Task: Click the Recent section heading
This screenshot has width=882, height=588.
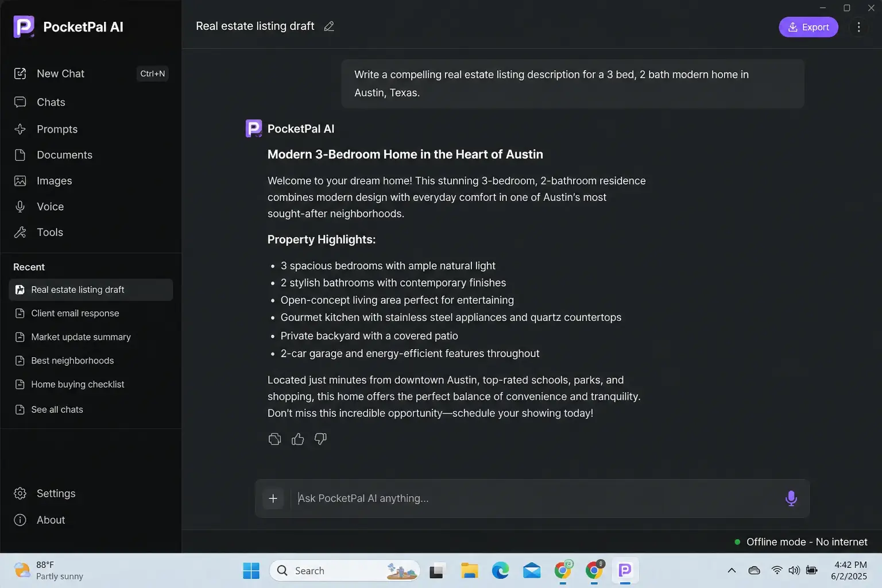Action: pyautogui.click(x=29, y=267)
